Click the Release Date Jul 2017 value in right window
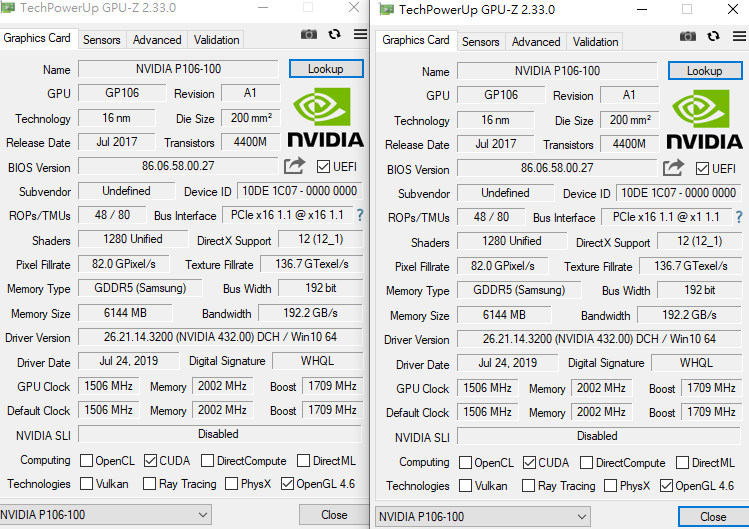The width and height of the screenshot is (749, 529). [x=496, y=144]
